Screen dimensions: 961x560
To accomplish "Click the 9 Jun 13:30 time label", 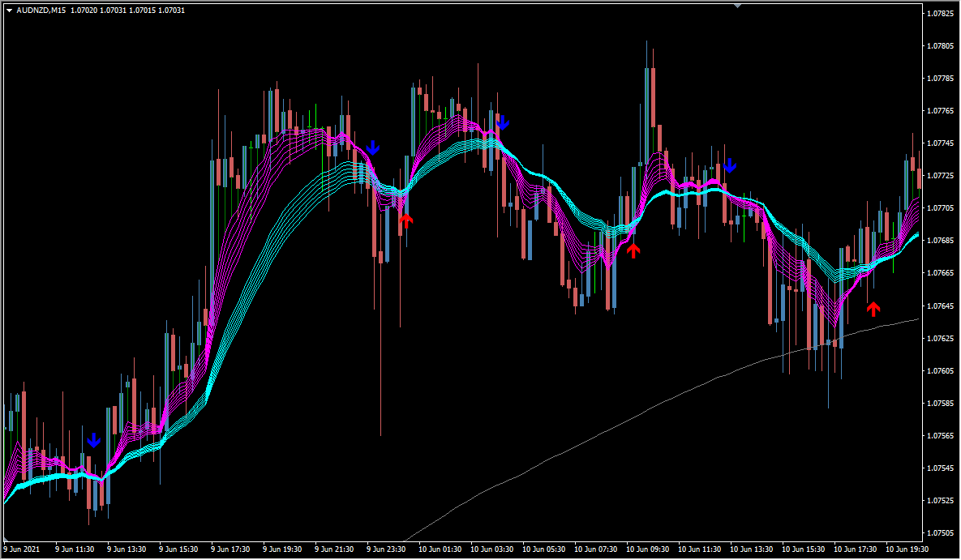I will [127, 549].
